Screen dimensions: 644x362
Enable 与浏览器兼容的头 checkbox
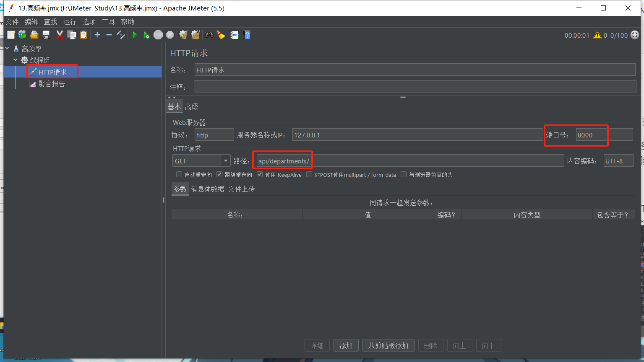point(404,174)
